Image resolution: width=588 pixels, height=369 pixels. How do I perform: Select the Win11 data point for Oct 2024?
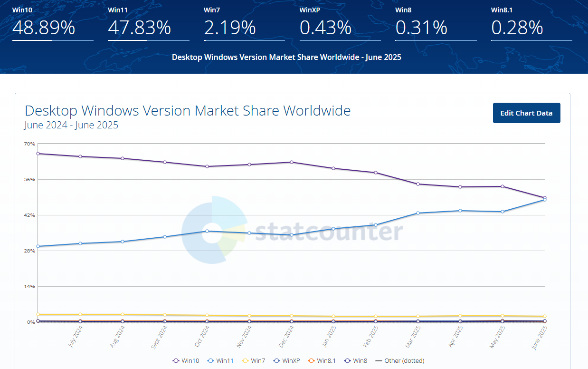[207, 231]
